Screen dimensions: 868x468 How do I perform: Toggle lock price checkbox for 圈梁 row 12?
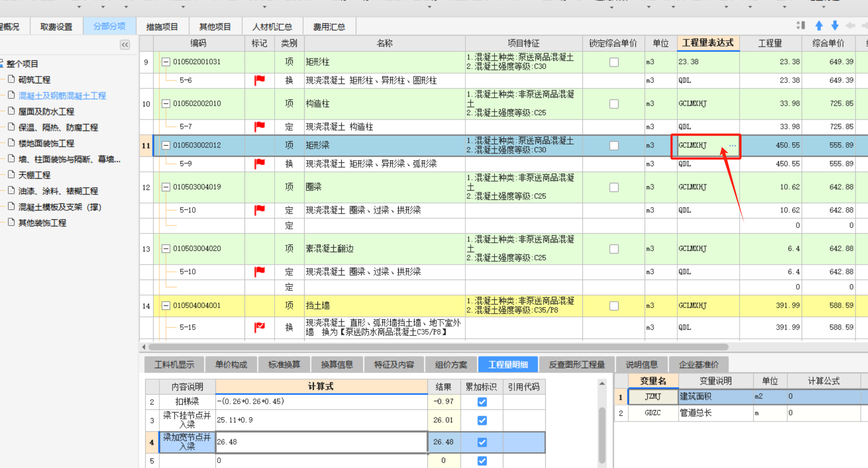(x=614, y=187)
